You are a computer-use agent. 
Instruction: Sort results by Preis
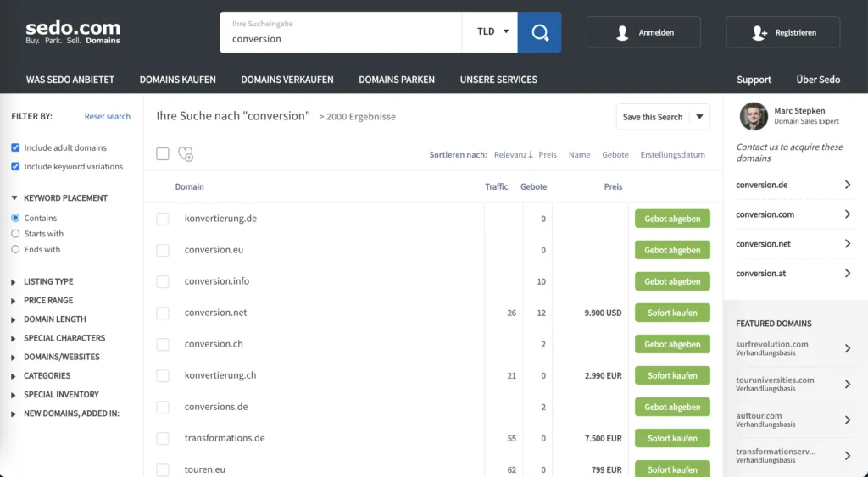coord(548,155)
